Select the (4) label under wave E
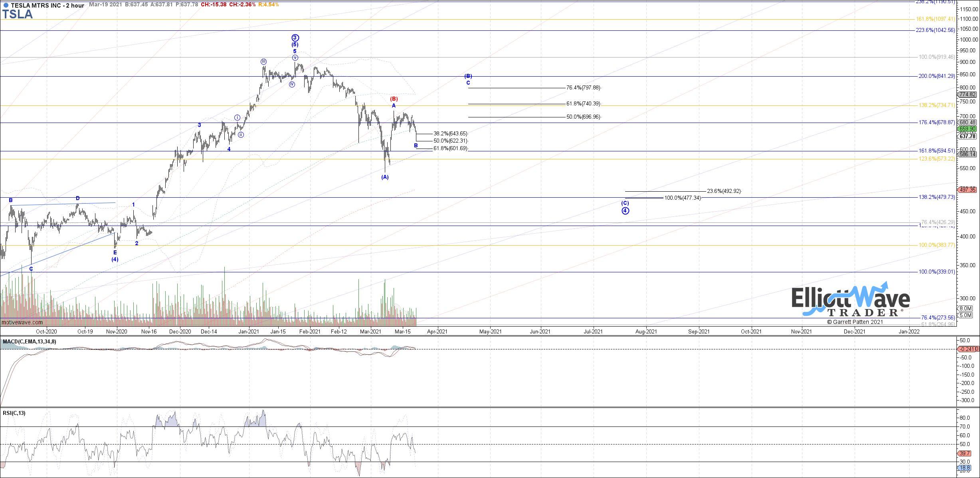The width and height of the screenshot is (980, 478). tap(115, 259)
